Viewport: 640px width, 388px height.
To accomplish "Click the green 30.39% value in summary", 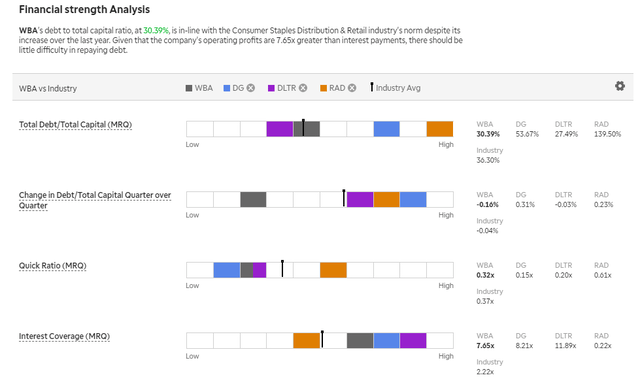I will click(156, 31).
